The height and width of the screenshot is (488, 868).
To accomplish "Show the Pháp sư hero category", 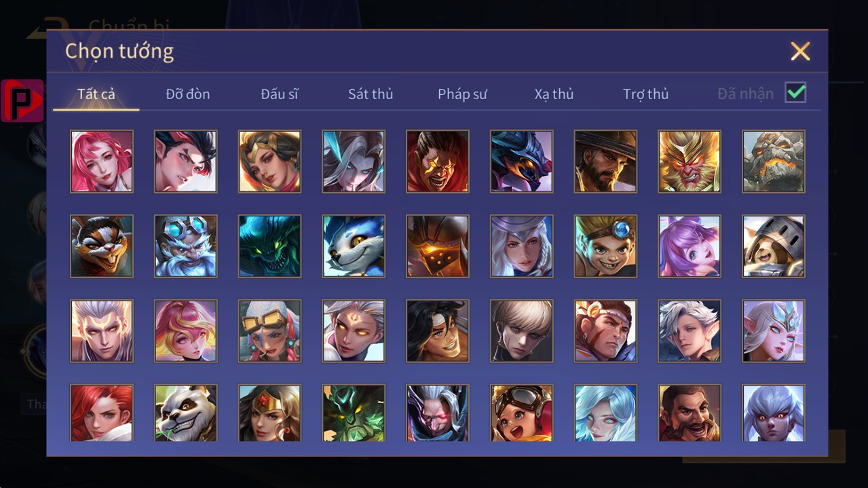I will (x=462, y=94).
